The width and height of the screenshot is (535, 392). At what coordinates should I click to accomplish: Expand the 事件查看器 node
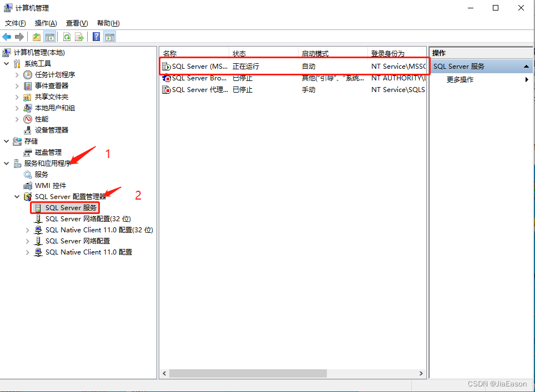coord(17,86)
